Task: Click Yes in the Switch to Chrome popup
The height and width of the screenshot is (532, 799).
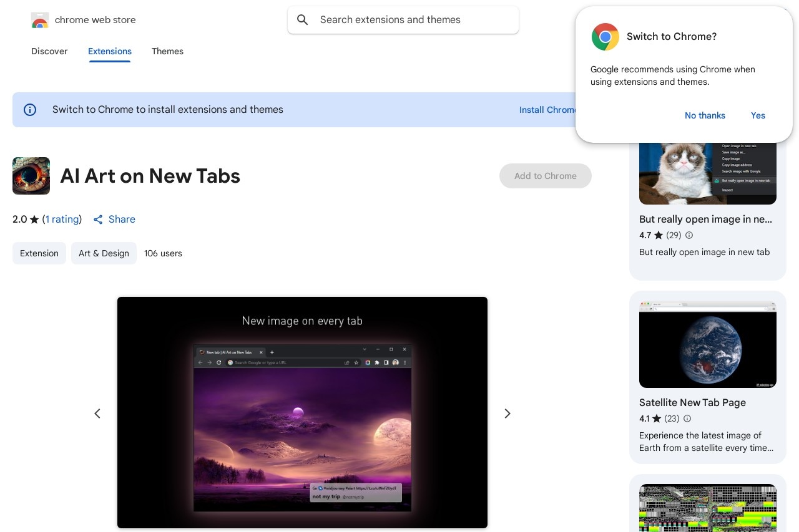Action: pos(758,115)
